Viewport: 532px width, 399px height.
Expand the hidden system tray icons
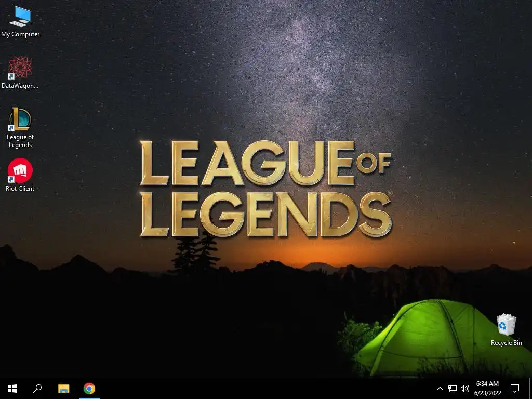point(440,389)
